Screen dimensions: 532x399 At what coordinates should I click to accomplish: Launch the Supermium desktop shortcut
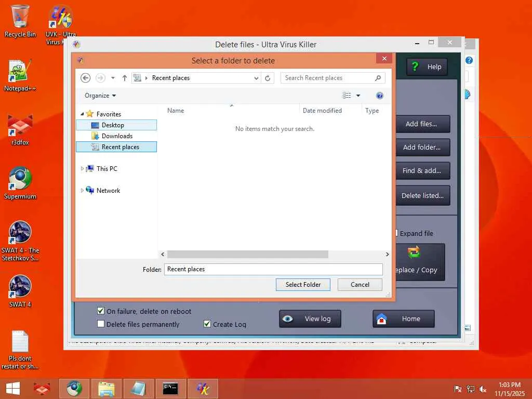pyautogui.click(x=20, y=183)
